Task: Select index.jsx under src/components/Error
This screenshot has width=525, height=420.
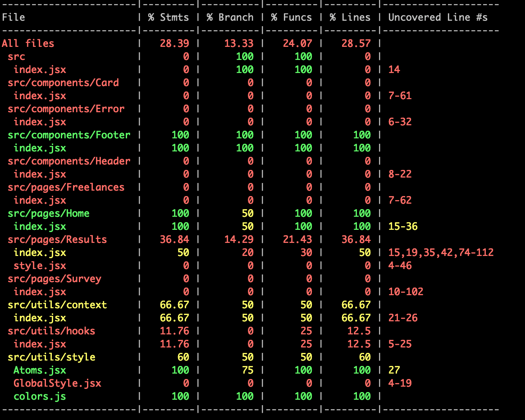Action: pyautogui.click(x=40, y=122)
